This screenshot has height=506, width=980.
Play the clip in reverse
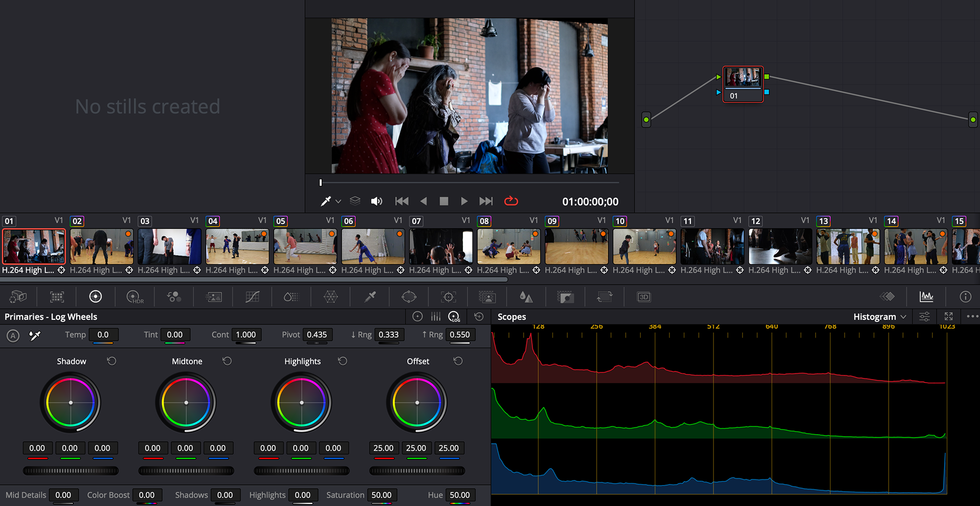(423, 201)
